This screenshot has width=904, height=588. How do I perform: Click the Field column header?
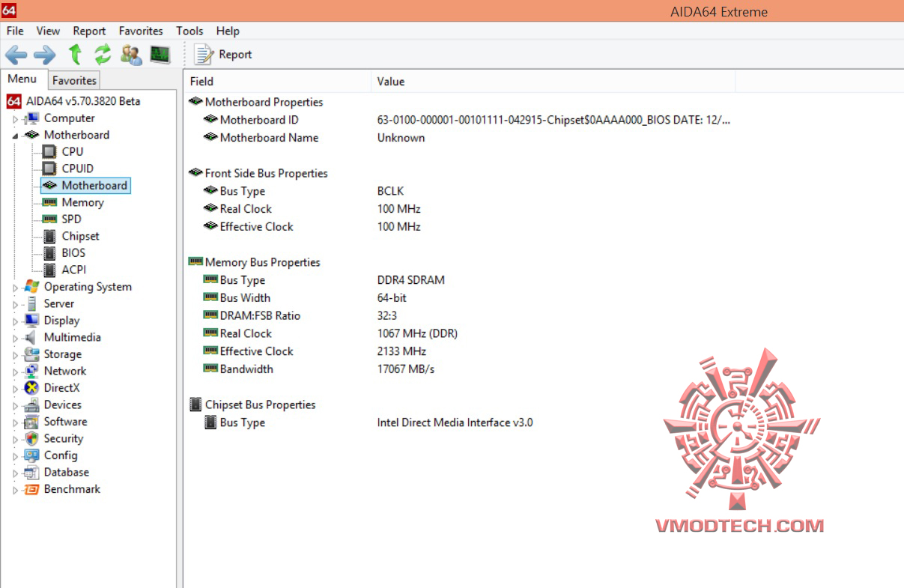(277, 81)
